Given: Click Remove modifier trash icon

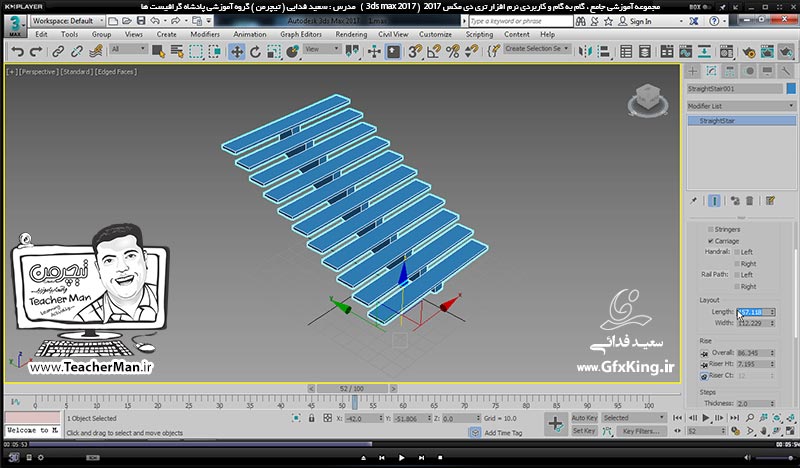Looking at the screenshot, I should click(x=749, y=201).
